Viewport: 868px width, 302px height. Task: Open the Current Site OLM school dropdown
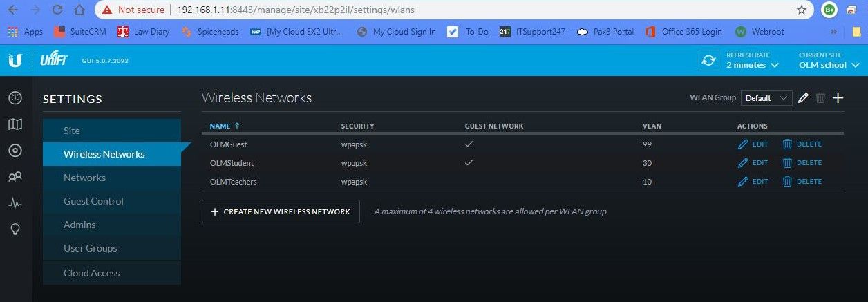[x=829, y=65]
